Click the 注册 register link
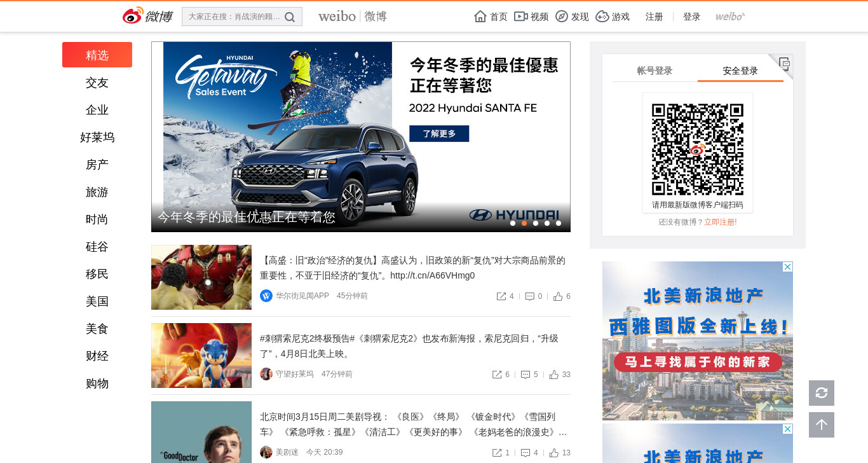 (x=654, y=17)
